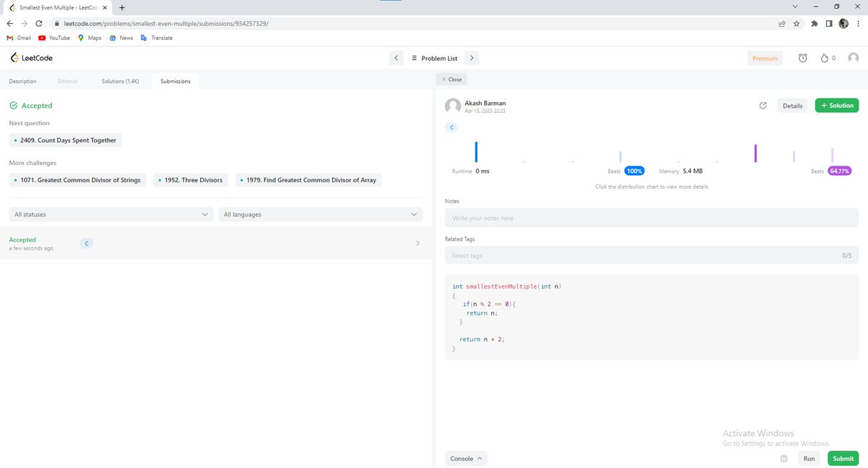The height and width of the screenshot is (468, 868).
Task: Click the blue runtime distribution bar
Action: 476,152
